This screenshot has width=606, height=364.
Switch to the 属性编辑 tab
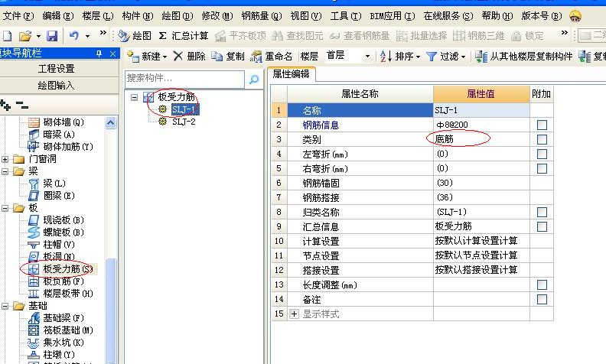291,74
